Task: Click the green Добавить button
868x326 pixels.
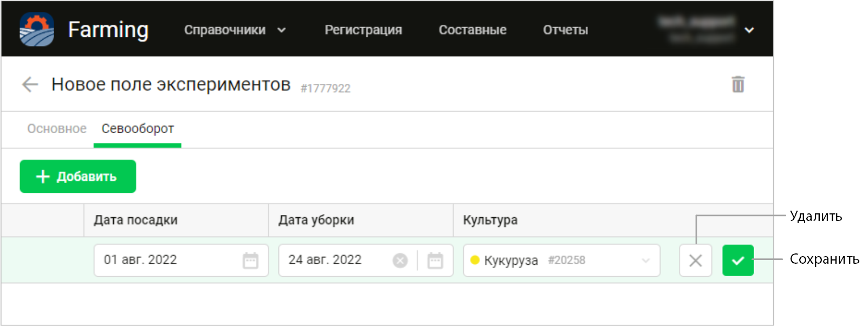Action: click(x=78, y=177)
